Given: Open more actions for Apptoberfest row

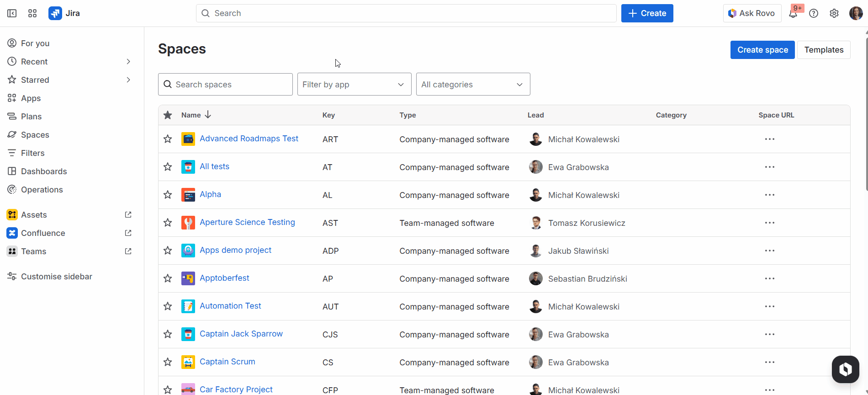Looking at the screenshot, I should (770, 278).
